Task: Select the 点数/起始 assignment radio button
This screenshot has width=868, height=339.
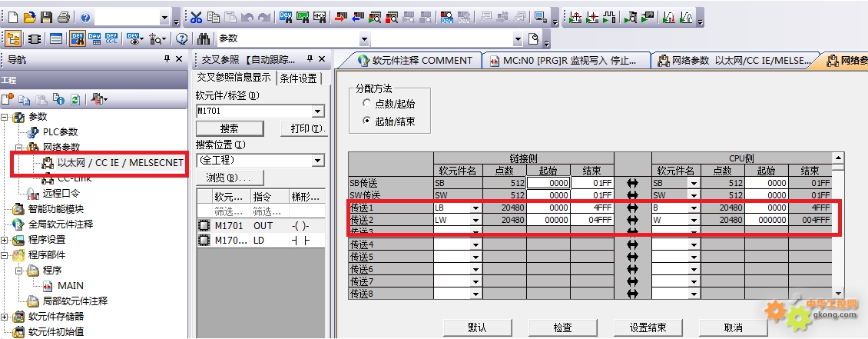Action: [x=366, y=103]
